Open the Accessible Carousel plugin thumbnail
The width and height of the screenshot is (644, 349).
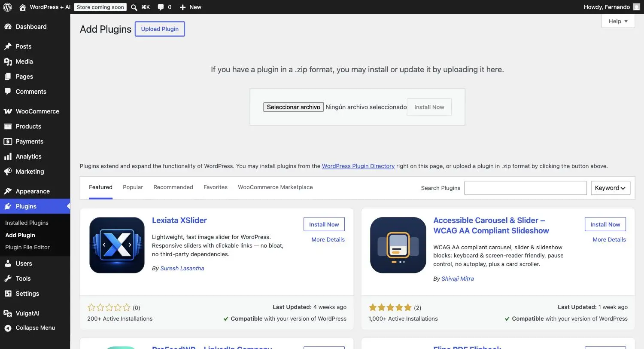[398, 245]
